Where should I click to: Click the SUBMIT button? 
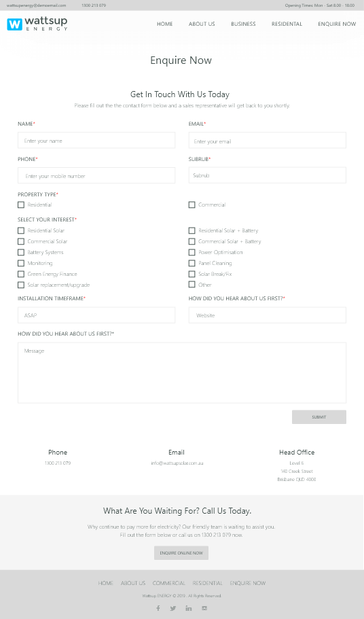pos(319,417)
